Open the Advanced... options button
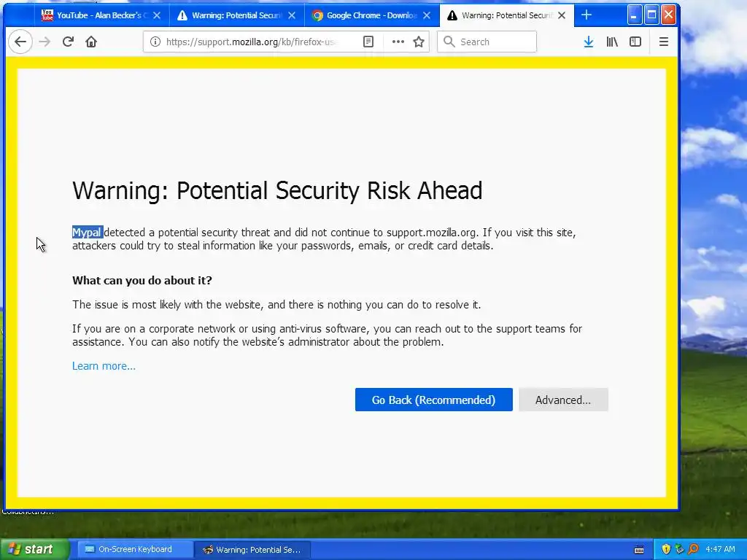The height and width of the screenshot is (560, 747). point(563,400)
